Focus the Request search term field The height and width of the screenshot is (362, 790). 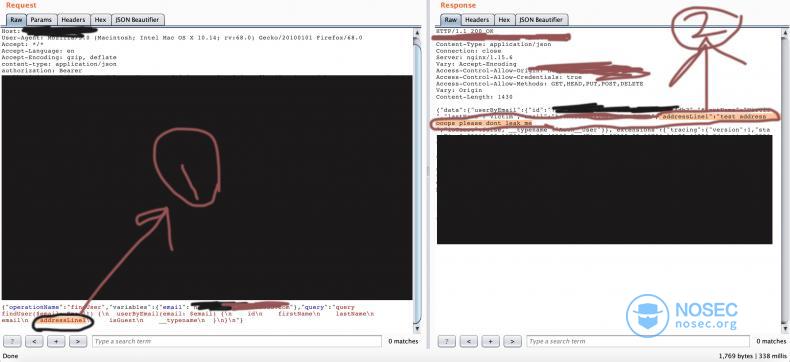coord(237,341)
